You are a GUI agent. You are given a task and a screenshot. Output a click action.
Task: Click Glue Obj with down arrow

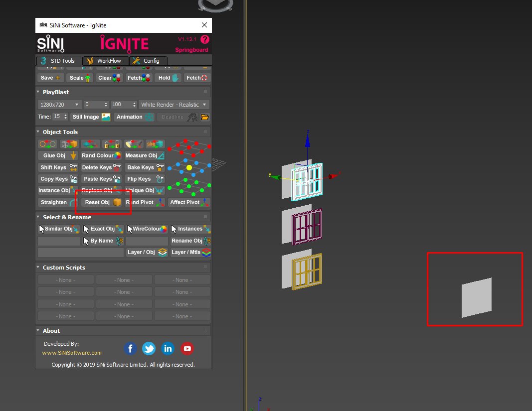click(x=58, y=155)
